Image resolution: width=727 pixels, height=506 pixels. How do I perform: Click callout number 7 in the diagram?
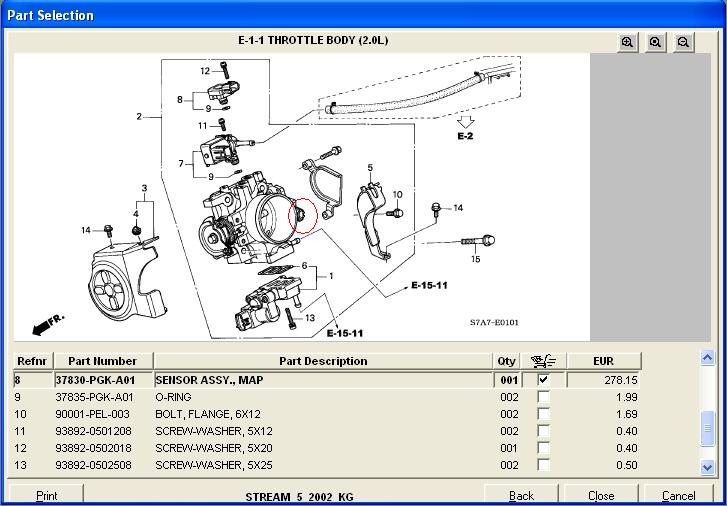point(181,163)
